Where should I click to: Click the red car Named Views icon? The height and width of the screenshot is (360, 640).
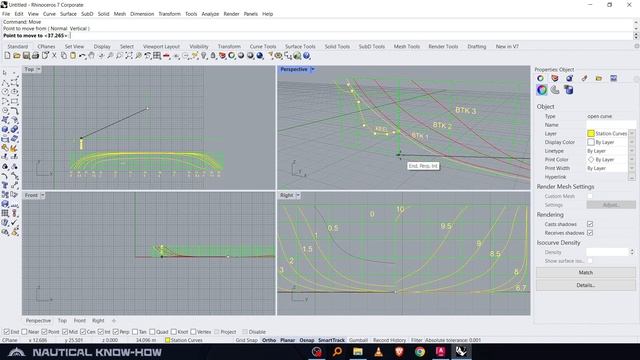167,56
